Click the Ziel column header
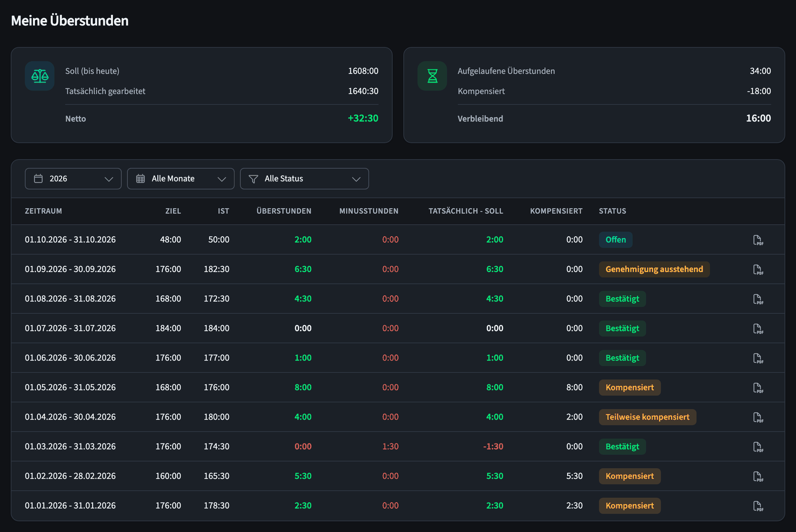 coord(173,211)
